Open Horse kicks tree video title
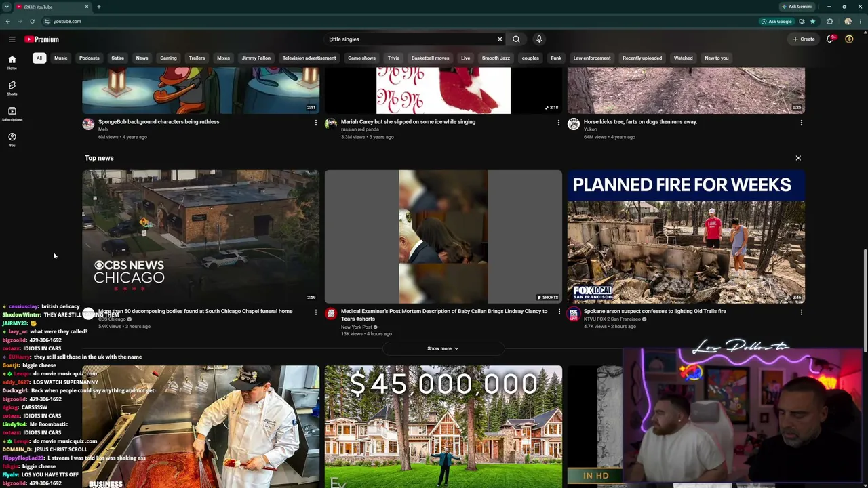This screenshot has height=488, width=868. (x=640, y=122)
